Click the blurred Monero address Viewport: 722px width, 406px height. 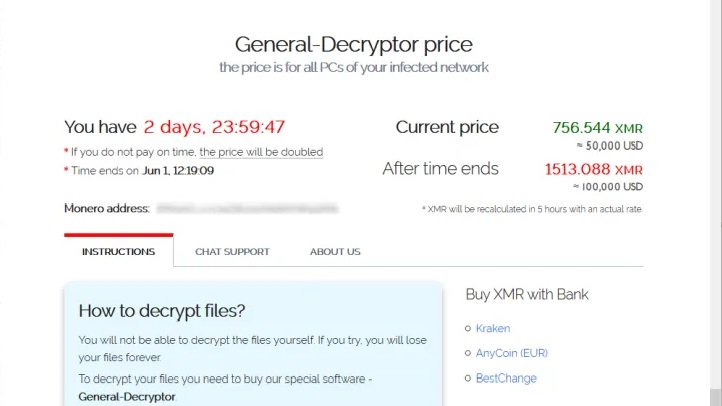pos(246,208)
